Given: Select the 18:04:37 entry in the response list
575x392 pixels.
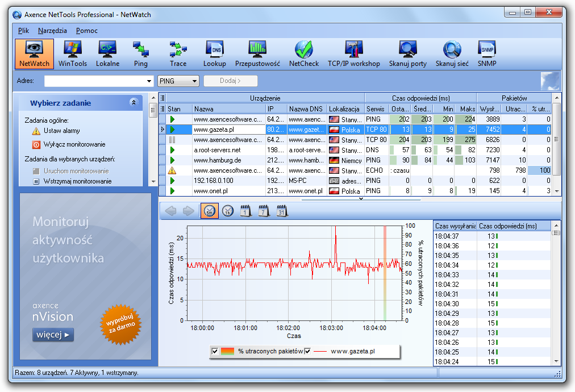Looking at the screenshot, I should [x=492, y=236].
